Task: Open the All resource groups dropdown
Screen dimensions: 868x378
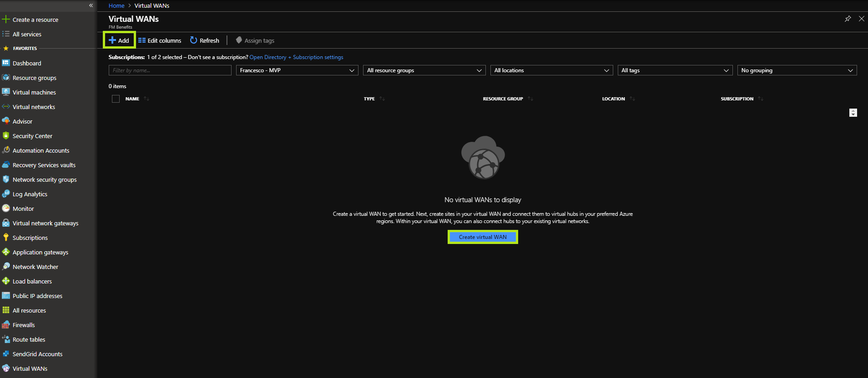Action: coord(424,70)
